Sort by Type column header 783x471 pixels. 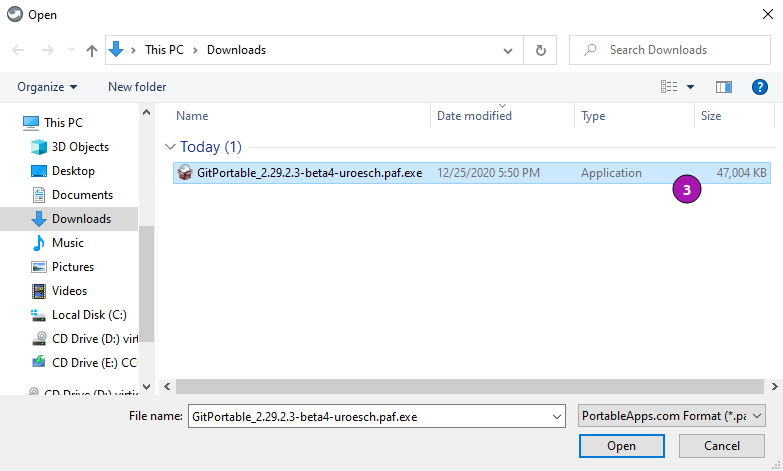593,116
